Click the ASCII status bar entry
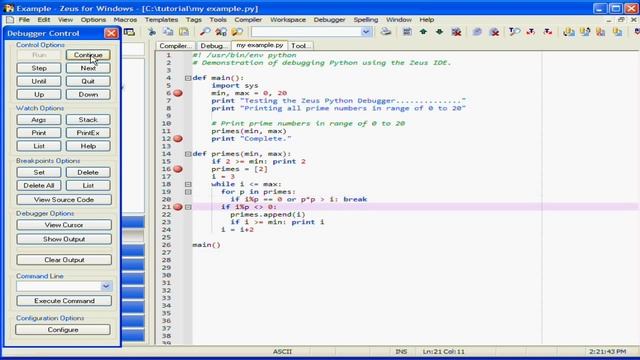This screenshot has width=640, height=360. click(282, 351)
